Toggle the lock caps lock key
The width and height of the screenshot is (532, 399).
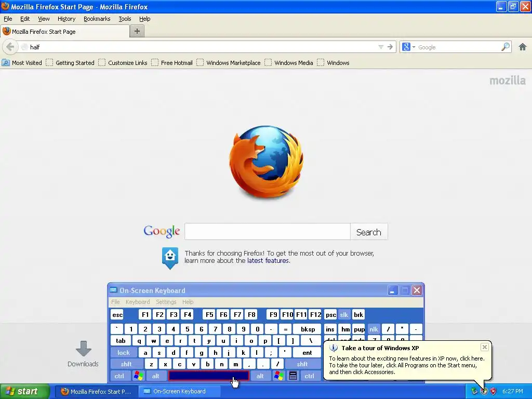[124, 353]
